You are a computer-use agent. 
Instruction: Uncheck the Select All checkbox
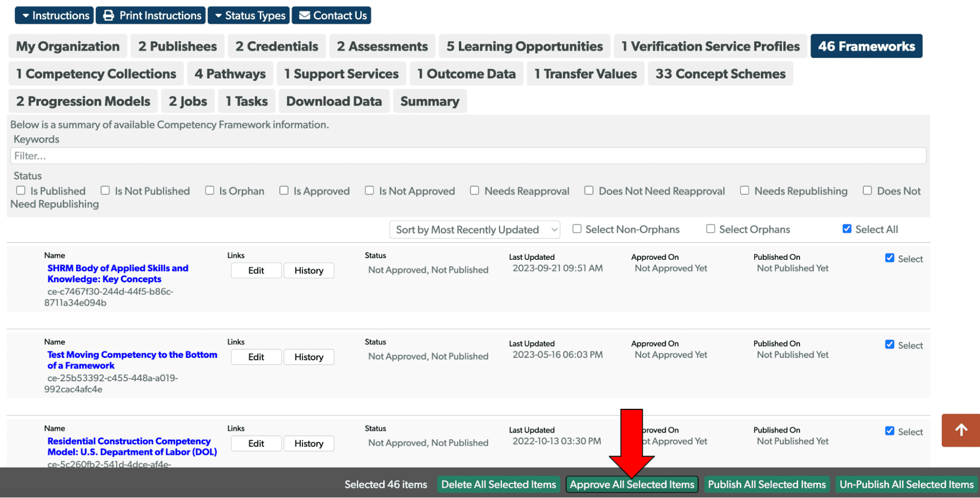[x=847, y=228]
